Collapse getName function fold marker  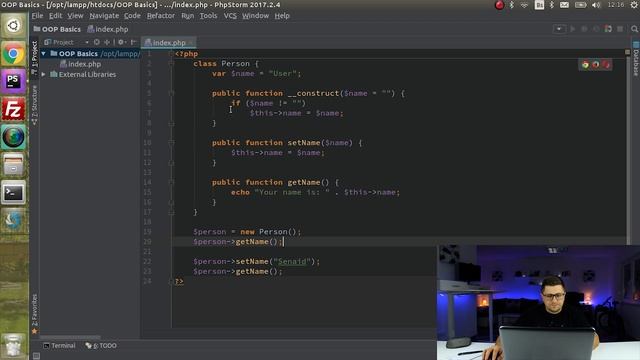click(171, 182)
